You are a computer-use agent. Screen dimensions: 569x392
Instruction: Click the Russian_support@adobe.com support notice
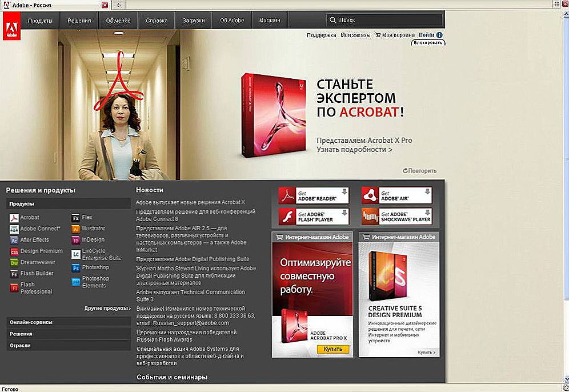[195, 316]
